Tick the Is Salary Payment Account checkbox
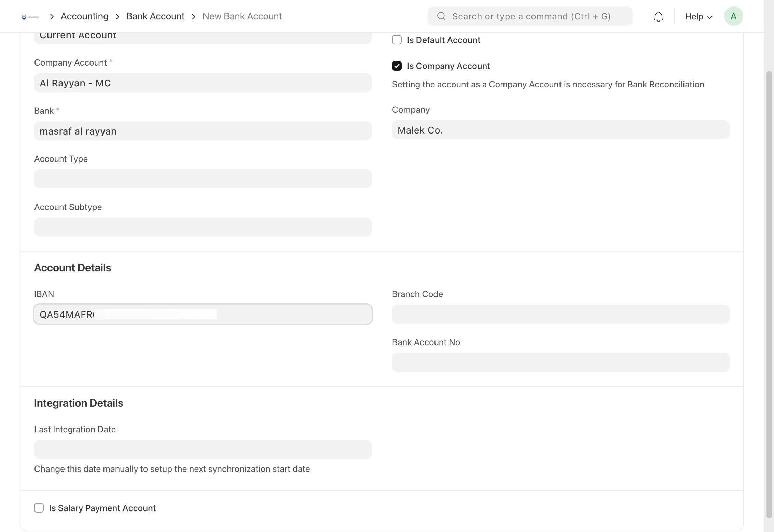The image size is (774, 532). tap(39, 508)
